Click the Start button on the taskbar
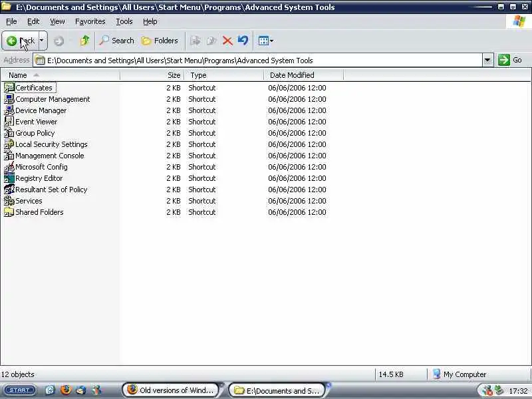532x399 pixels. pos(20,390)
